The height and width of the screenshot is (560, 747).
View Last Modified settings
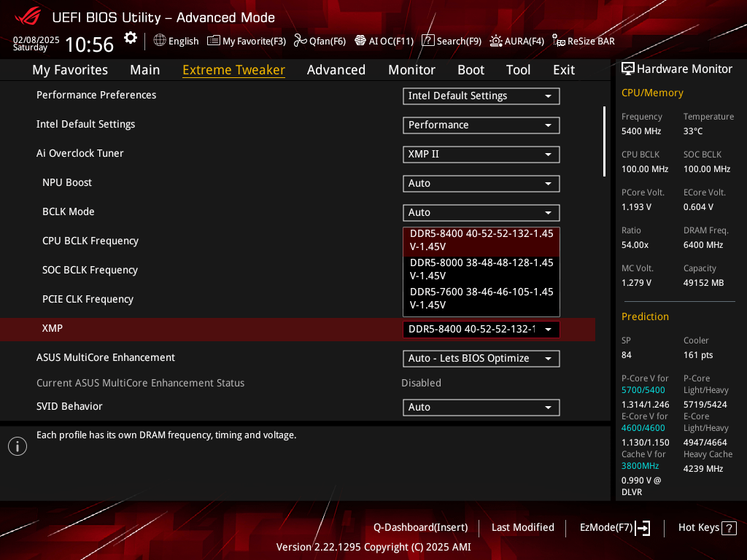click(x=522, y=528)
